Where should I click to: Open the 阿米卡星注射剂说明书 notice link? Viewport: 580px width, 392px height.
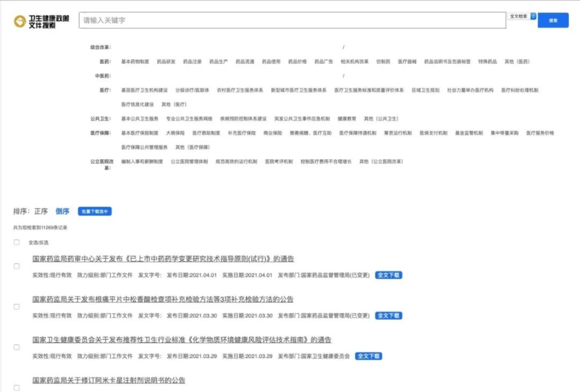coord(109,380)
